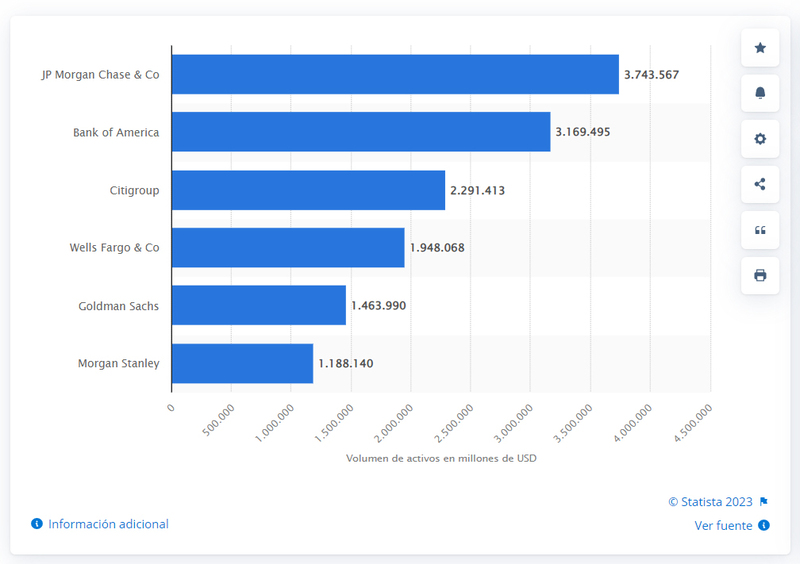Click the axis title Volumen de activos
The image size is (800, 564).
(x=441, y=458)
